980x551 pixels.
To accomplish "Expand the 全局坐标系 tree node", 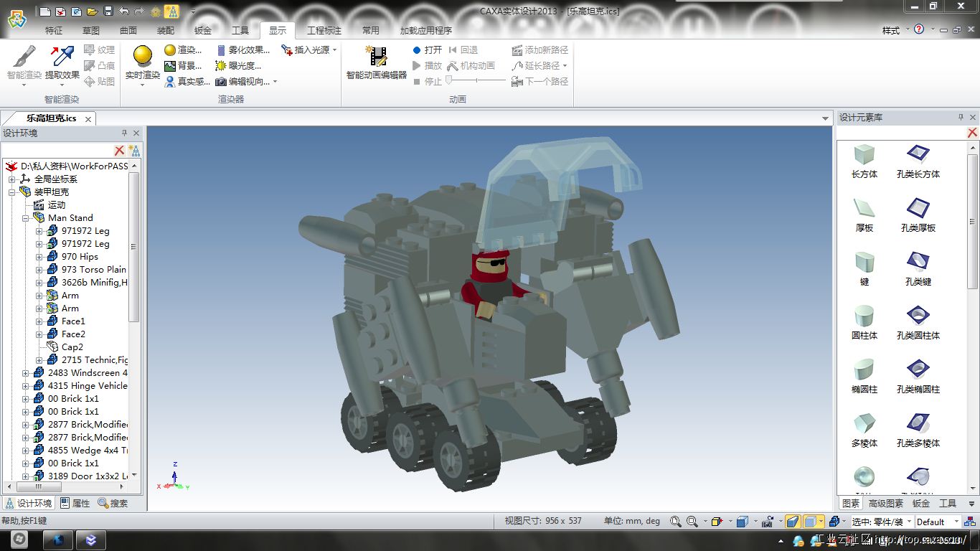I will [11, 179].
